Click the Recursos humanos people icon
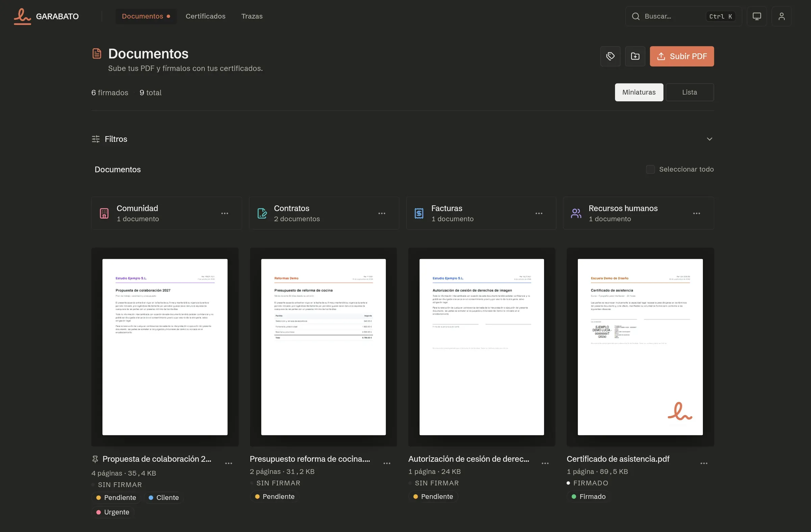The height and width of the screenshot is (532, 811). [x=576, y=213]
